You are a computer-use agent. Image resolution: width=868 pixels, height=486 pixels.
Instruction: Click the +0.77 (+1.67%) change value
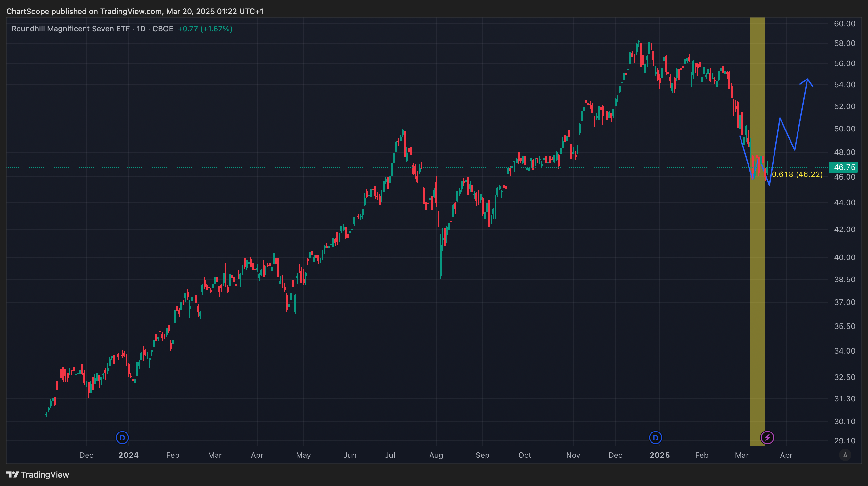click(205, 29)
